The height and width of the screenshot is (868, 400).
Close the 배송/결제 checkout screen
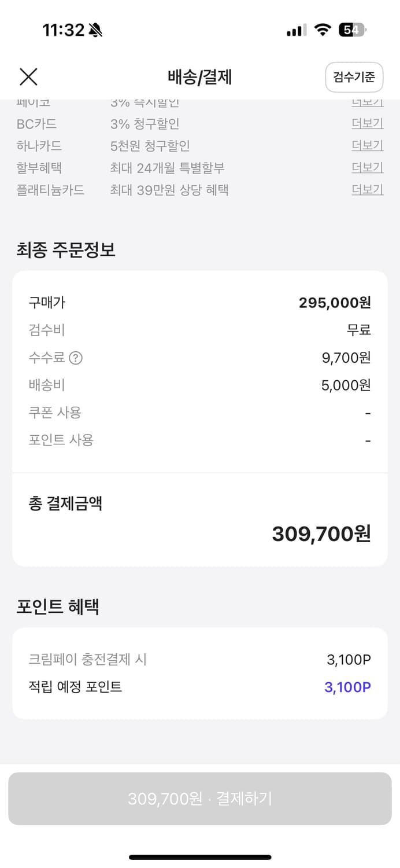(x=28, y=76)
